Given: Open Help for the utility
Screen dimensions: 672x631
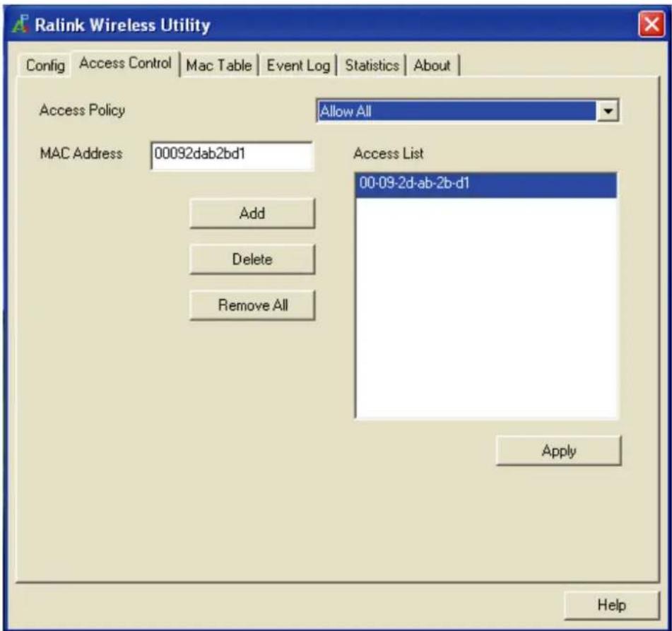Looking at the screenshot, I should (x=611, y=605).
